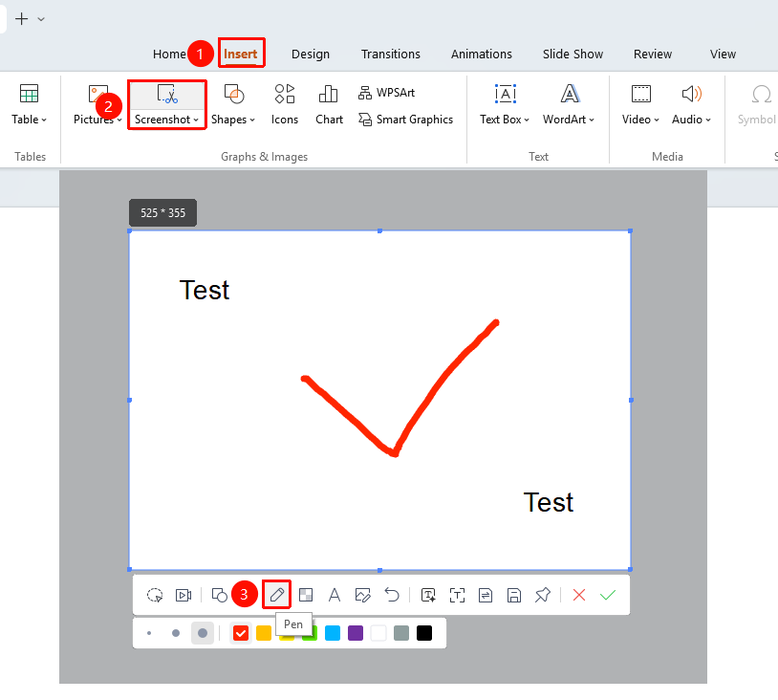Click the new tab plus button
This screenshot has width=778, height=700.
pyautogui.click(x=22, y=19)
